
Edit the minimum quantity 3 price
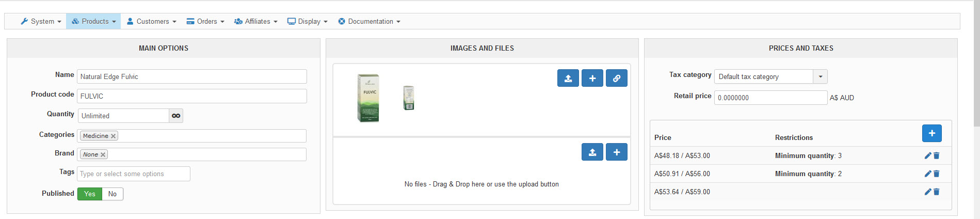click(x=927, y=155)
